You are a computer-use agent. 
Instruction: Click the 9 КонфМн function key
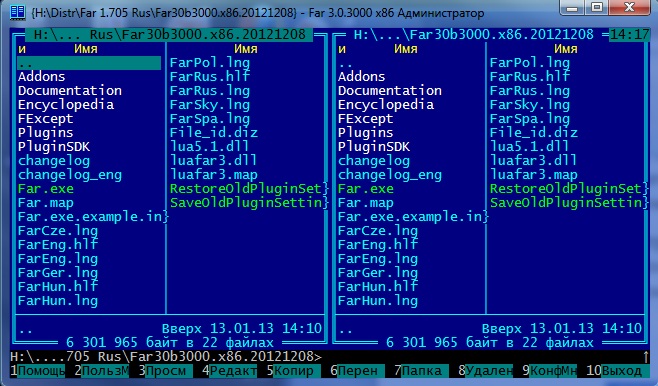pos(549,371)
